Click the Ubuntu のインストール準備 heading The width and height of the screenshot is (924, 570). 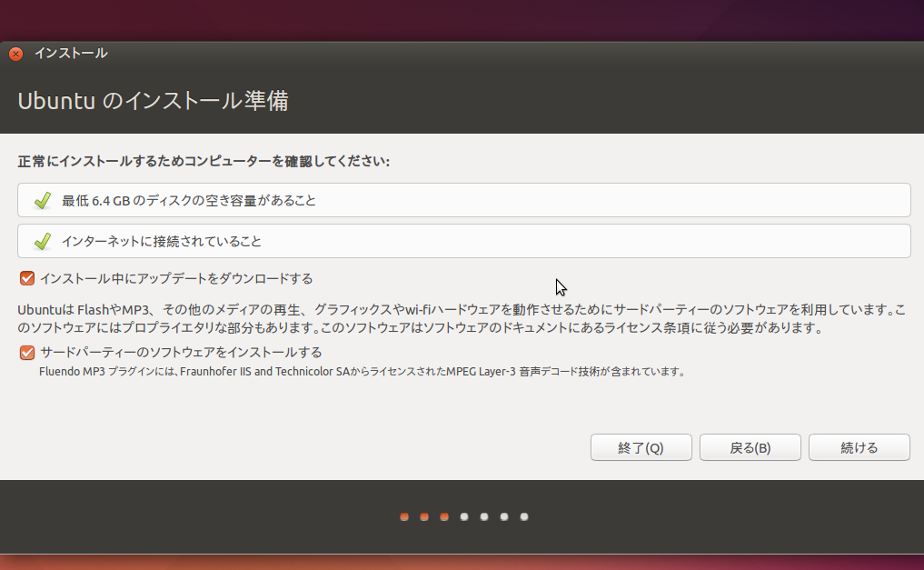point(154,101)
